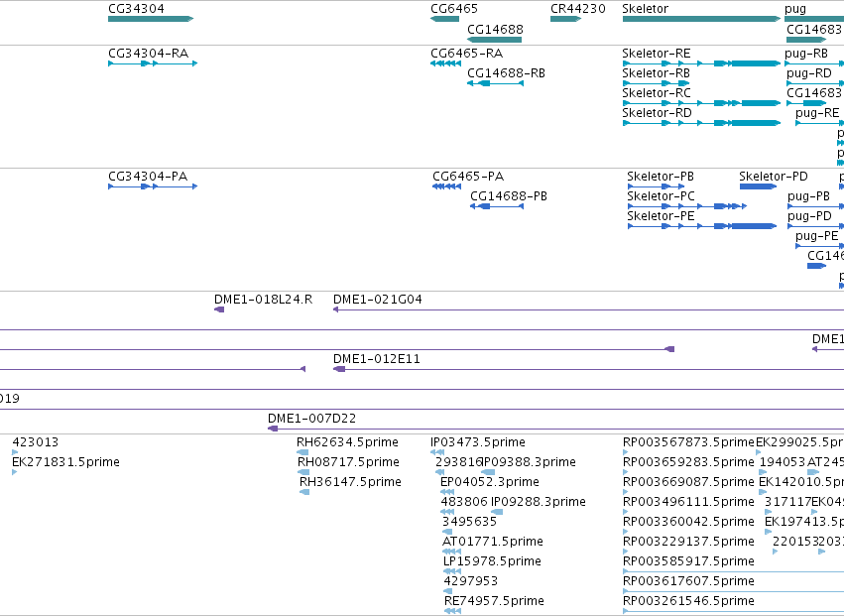Click the 4297953 EST feature
The image size is (844, 616).
pyautogui.click(x=448, y=592)
